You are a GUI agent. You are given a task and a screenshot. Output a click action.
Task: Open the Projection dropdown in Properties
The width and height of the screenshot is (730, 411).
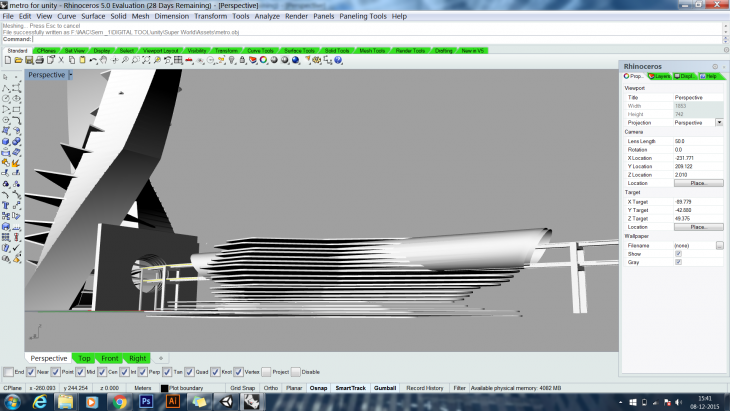click(718, 122)
